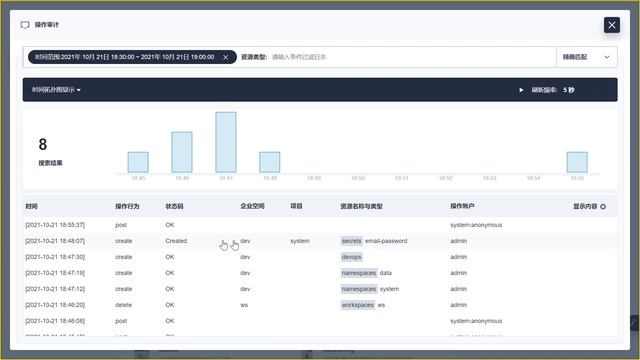Click the secrets resource type tag
The height and width of the screenshot is (360, 640).
click(351, 241)
